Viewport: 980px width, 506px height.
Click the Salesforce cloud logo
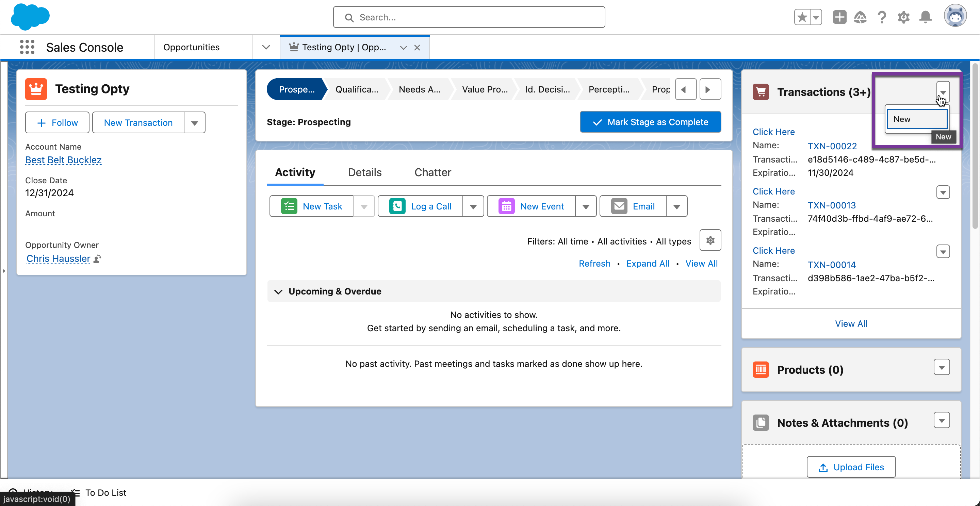[x=30, y=17]
